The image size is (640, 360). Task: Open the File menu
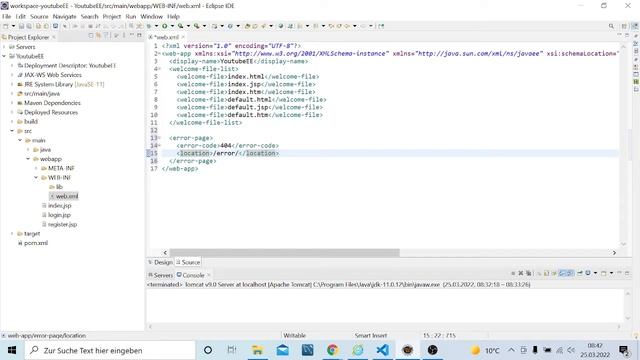pyautogui.click(x=7, y=16)
